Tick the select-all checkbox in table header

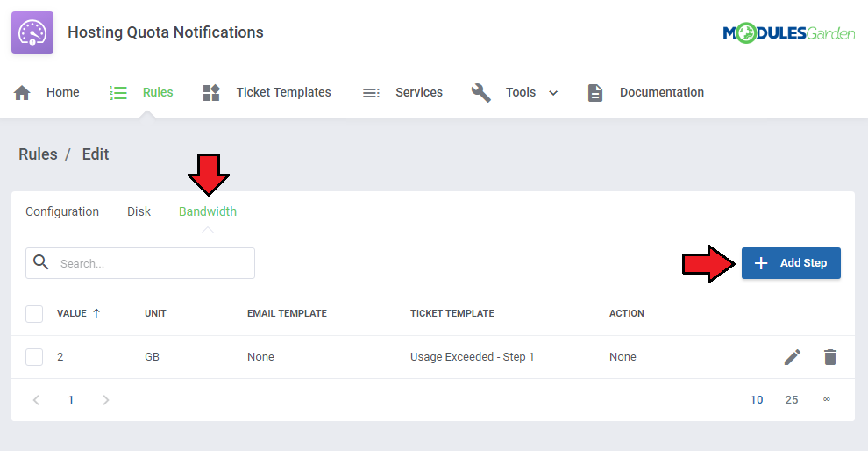click(34, 313)
